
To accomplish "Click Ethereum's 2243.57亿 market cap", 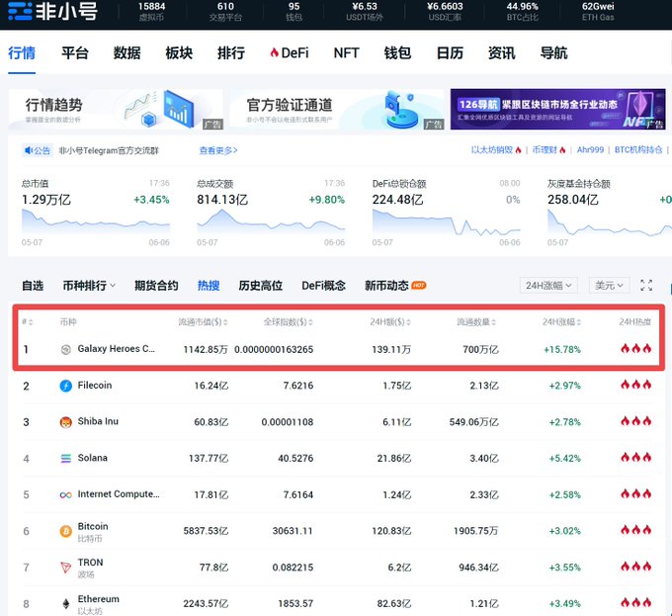I will coord(206,603).
